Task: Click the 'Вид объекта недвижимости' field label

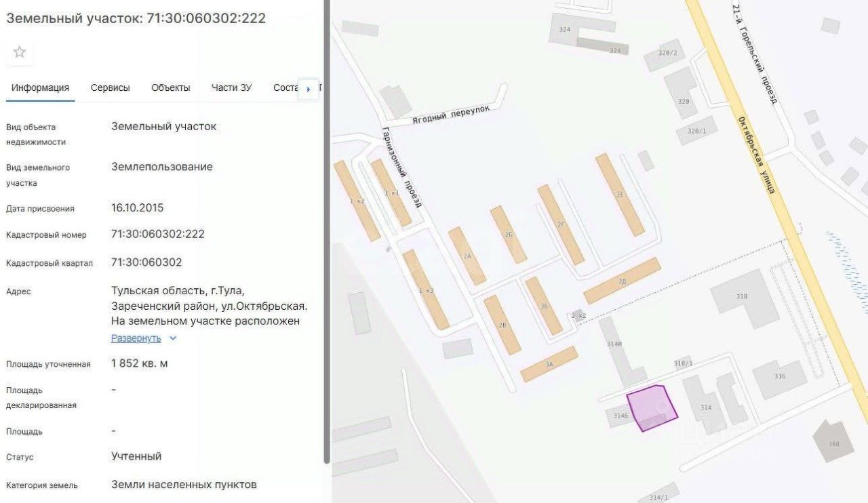Action: pyautogui.click(x=36, y=134)
